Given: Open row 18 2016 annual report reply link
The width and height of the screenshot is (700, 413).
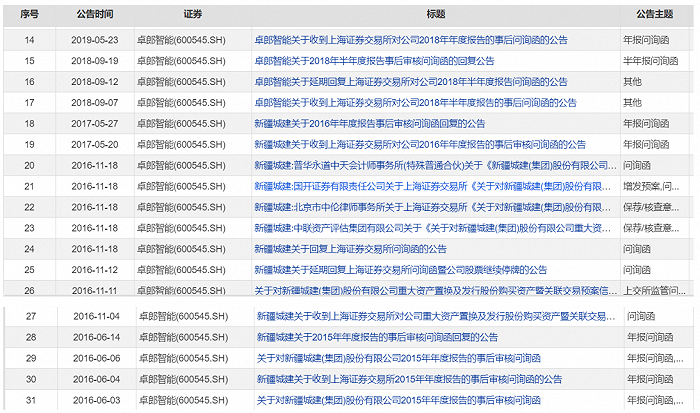Looking at the screenshot, I should click(x=370, y=124).
